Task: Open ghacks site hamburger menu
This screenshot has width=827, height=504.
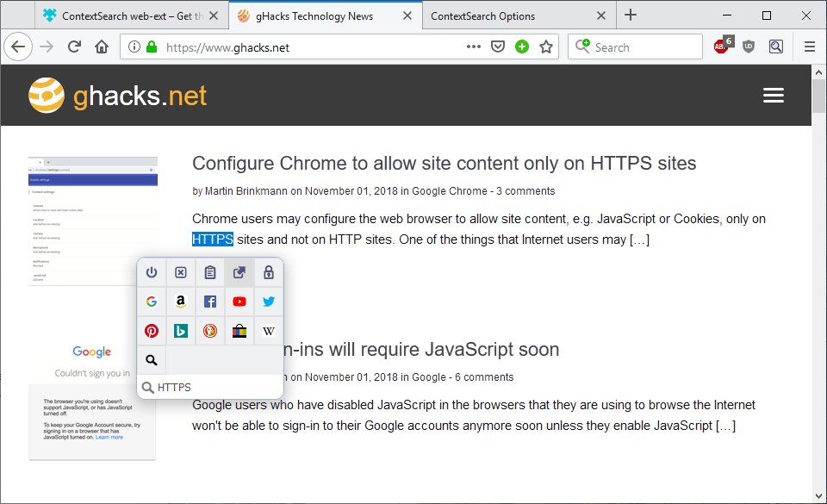Action: click(774, 96)
